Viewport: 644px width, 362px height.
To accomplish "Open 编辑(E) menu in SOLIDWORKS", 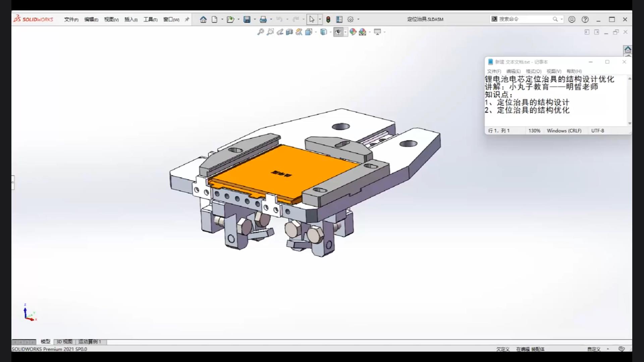I will (x=91, y=19).
